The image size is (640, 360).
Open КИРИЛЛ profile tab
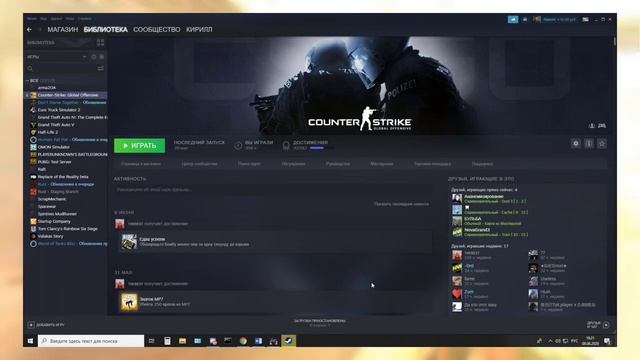(199, 30)
